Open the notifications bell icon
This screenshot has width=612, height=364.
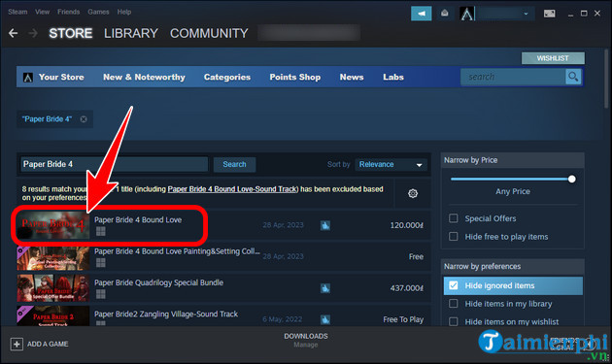tap(445, 14)
